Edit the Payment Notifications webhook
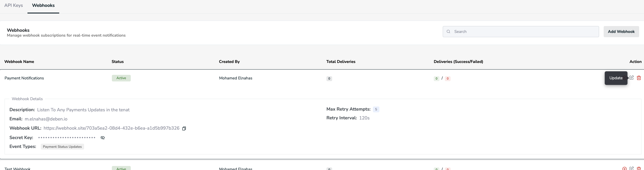Image resolution: width=644 pixels, height=170 pixels. (x=632, y=78)
